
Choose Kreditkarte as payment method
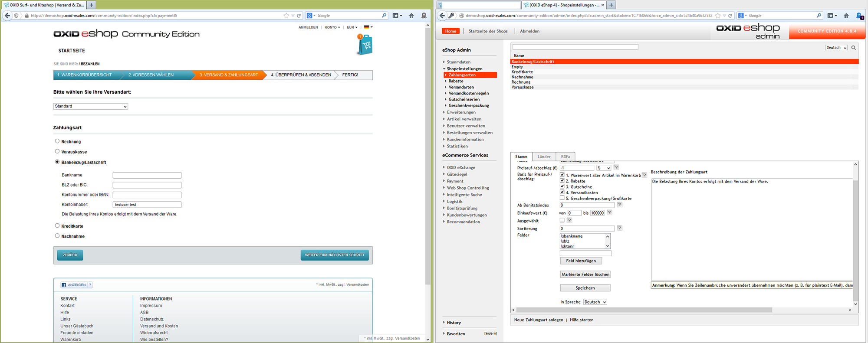[x=57, y=225]
